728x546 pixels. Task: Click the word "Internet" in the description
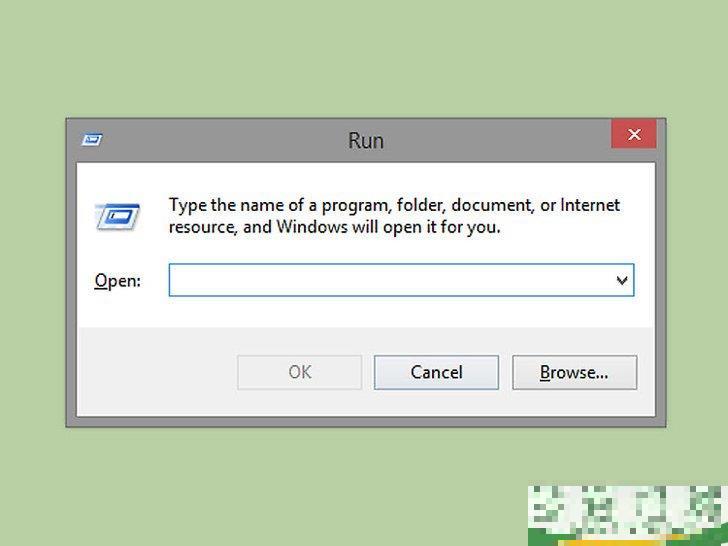click(x=590, y=204)
